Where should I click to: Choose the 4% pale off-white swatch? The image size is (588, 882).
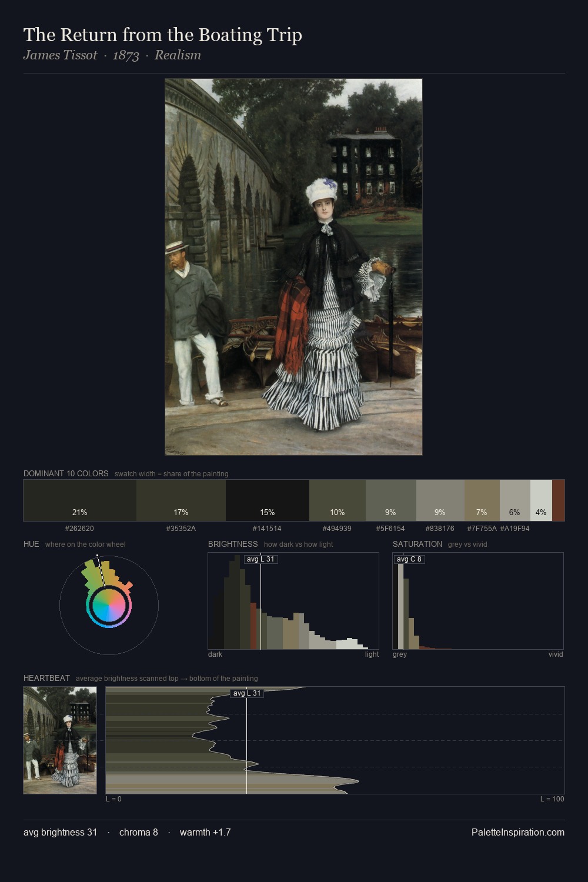tap(541, 500)
